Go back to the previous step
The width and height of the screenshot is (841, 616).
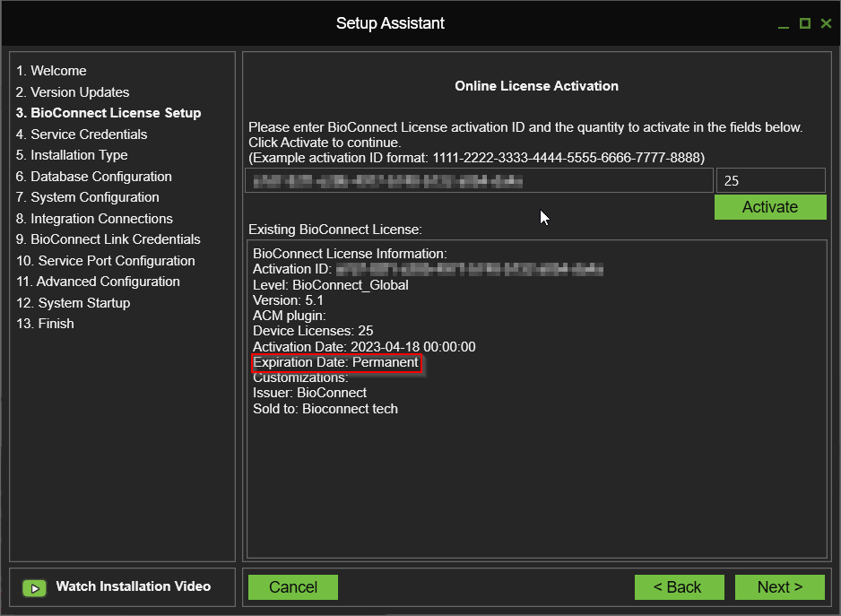coord(678,587)
